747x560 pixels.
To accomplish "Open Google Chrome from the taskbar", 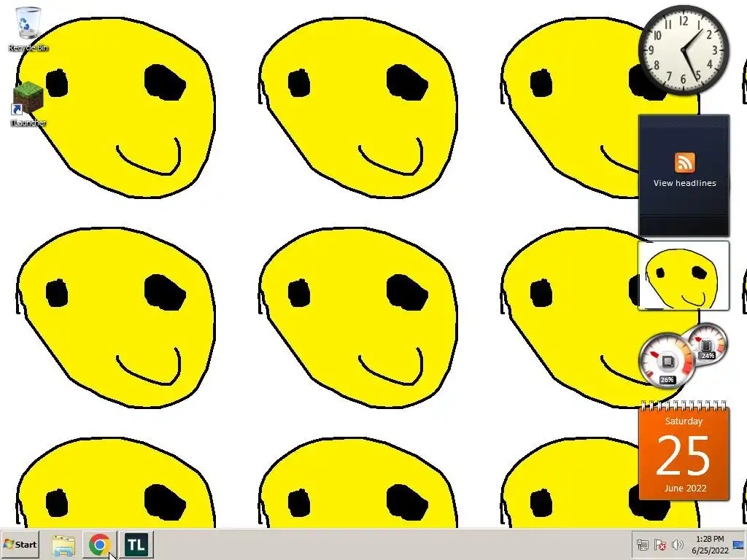I will [99, 545].
